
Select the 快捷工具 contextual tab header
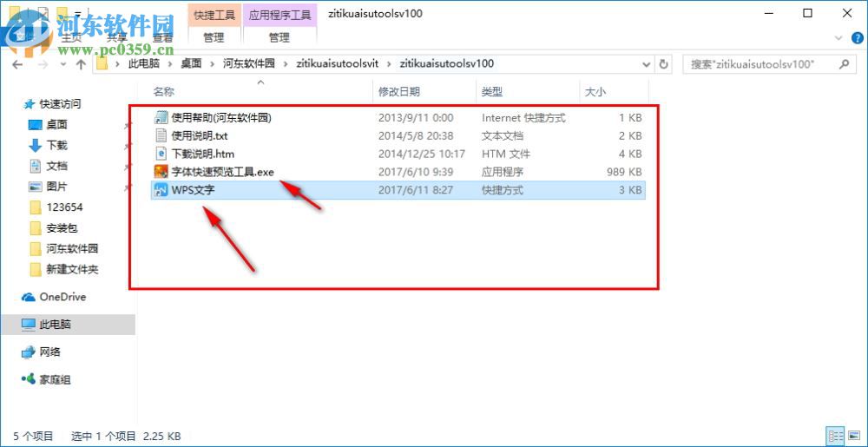point(214,15)
